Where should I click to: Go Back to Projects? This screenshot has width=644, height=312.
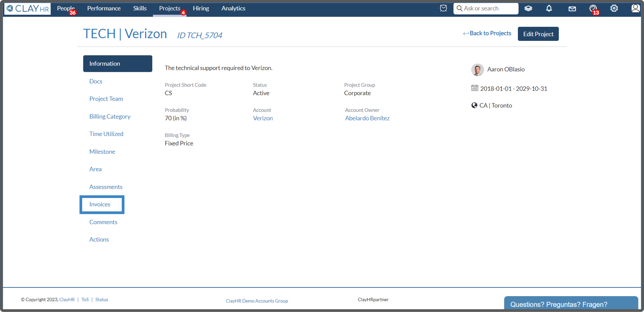point(487,34)
